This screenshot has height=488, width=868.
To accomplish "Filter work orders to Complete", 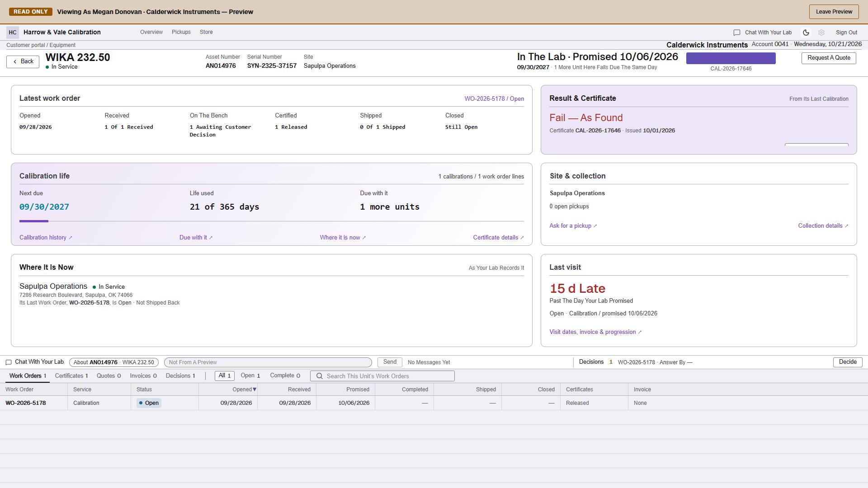I will coord(285,376).
